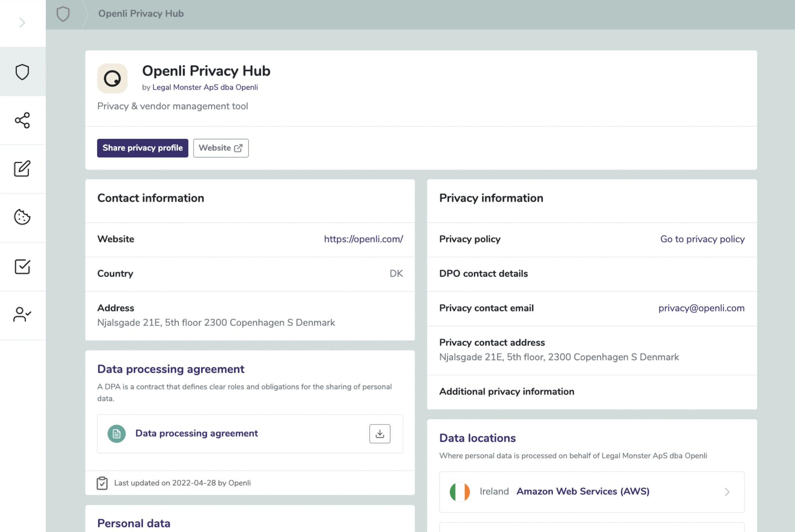
Task: Open Legal Monster ApS dba Openli link
Action: point(205,87)
